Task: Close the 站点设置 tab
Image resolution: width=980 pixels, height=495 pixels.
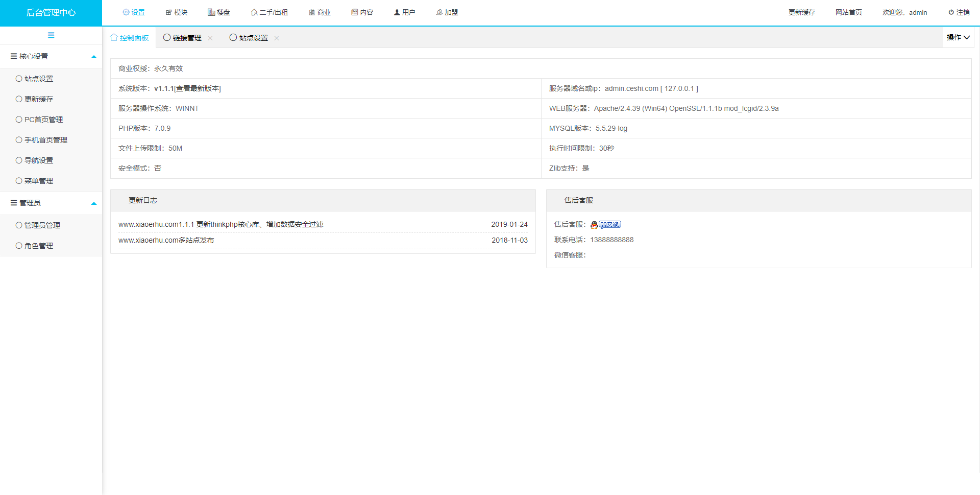Action: click(x=277, y=38)
